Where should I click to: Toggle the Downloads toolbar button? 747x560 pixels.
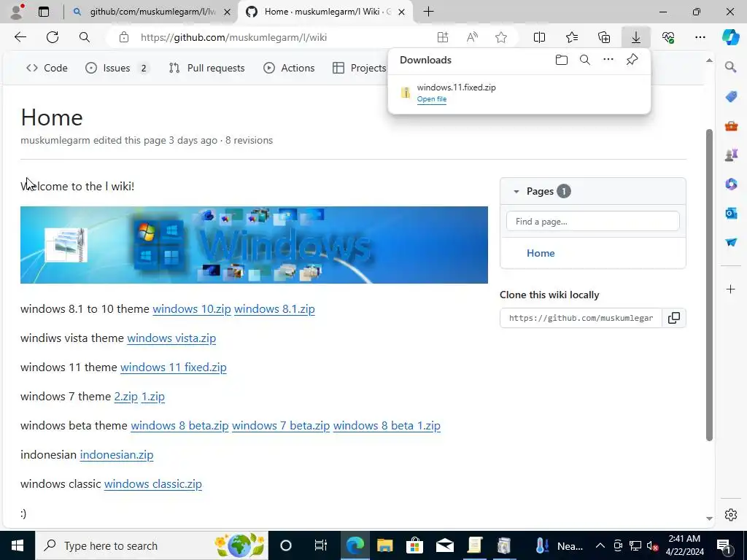pyautogui.click(x=636, y=37)
